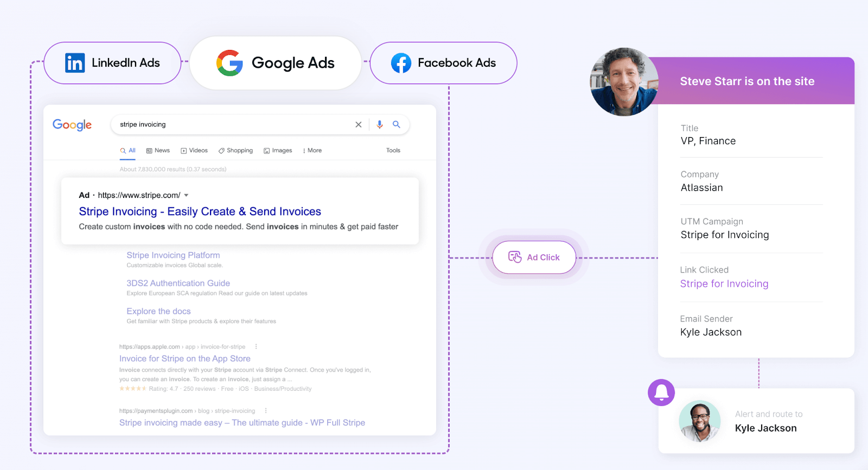Click Steve Starr's profile photo
Screen dimensions: 868x470
624,81
